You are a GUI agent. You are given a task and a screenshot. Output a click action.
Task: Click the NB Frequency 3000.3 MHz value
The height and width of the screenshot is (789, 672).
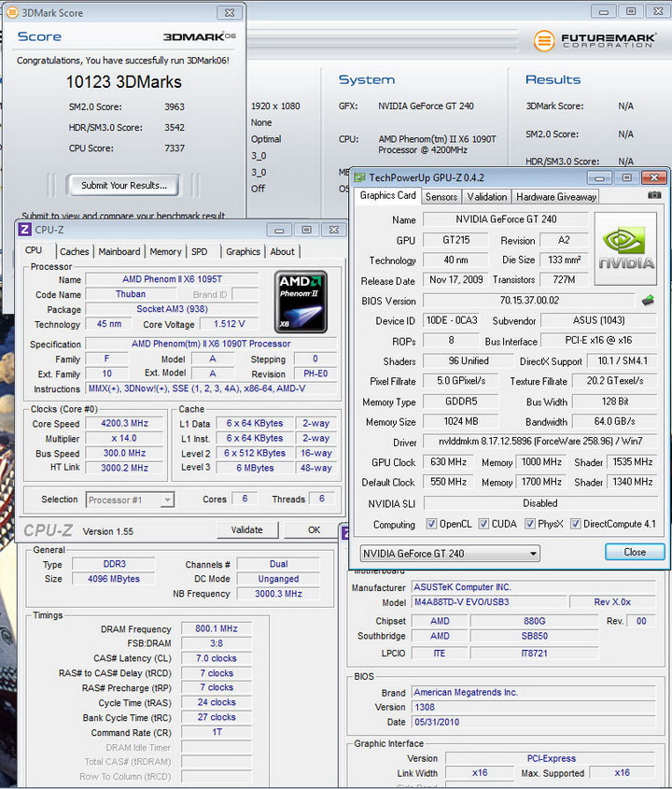pos(278,594)
